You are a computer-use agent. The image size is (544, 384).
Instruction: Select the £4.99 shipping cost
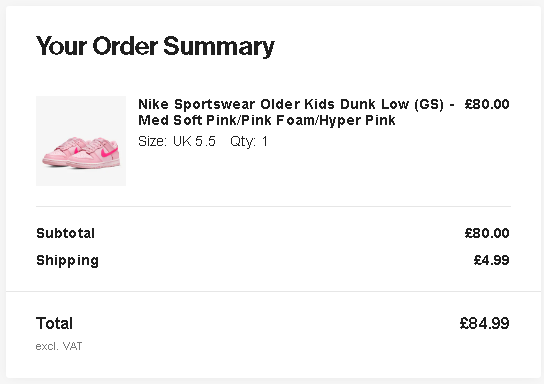click(492, 260)
